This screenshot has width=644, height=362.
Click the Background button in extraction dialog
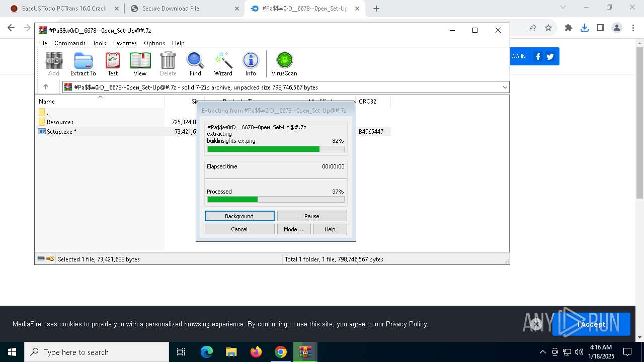coord(239,216)
